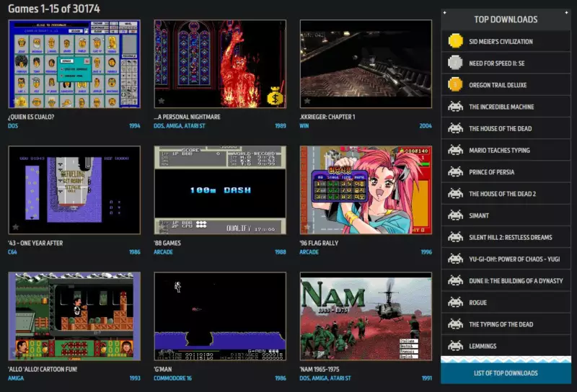This screenshot has width=577, height=392.
Task: Click the star on .kkrieger thumbnail
Action: pyautogui.click(x=307, y=101)
